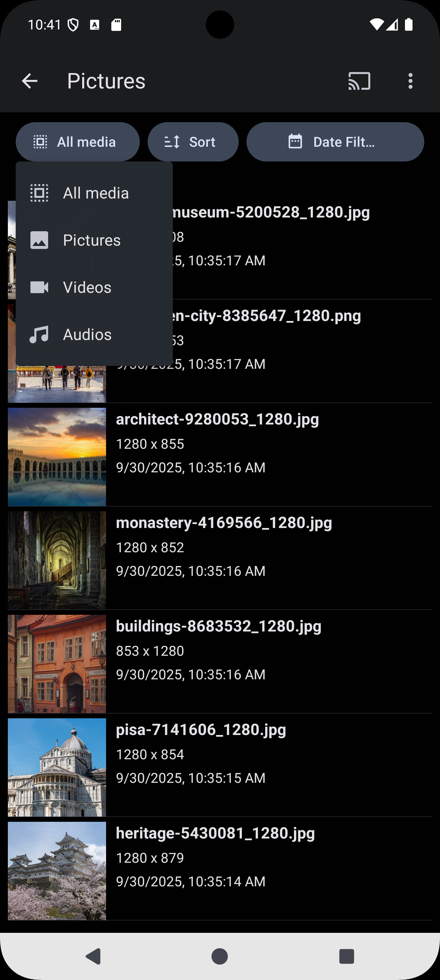Screen dimensions: 440x980
Task: Tap the heritage-5430081_1280.jpg thumbnail
Action: click(57, 871)
